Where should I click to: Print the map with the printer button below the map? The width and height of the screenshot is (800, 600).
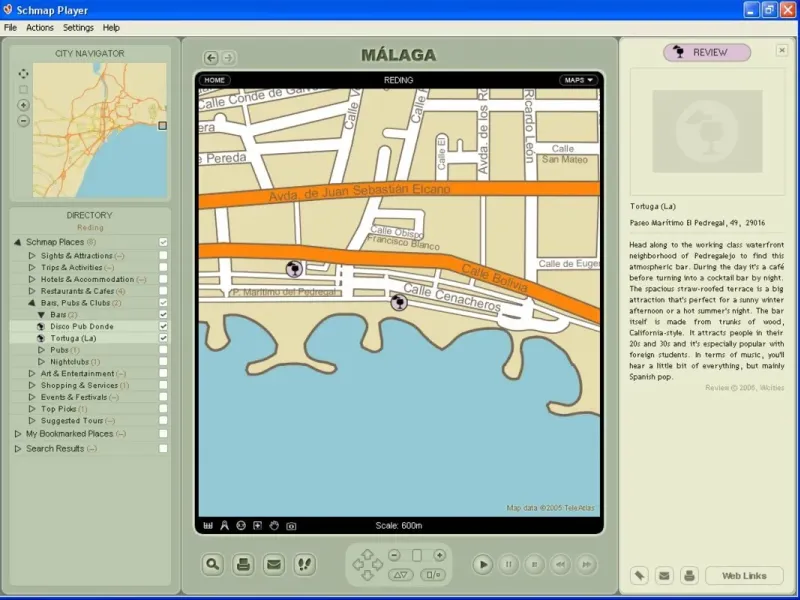(243, 564)
